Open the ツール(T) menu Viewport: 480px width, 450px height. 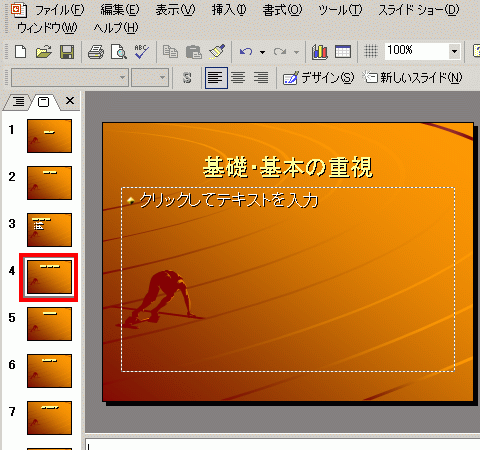(x=340, y=10)
